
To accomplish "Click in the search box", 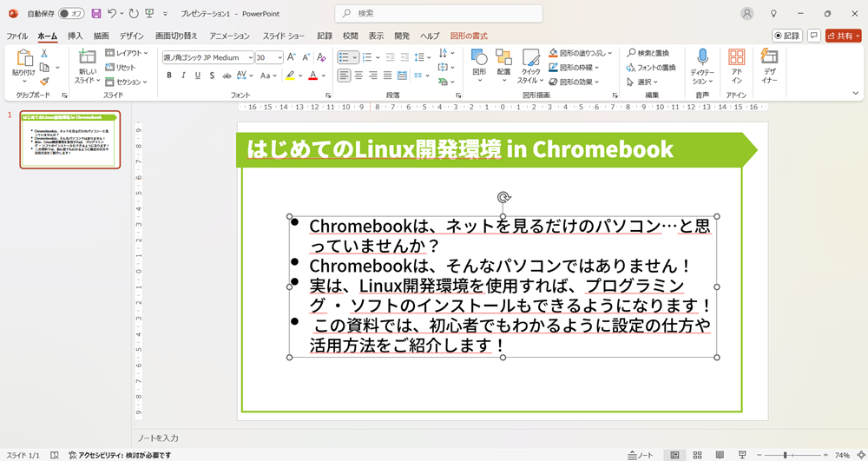I will 438,13.
